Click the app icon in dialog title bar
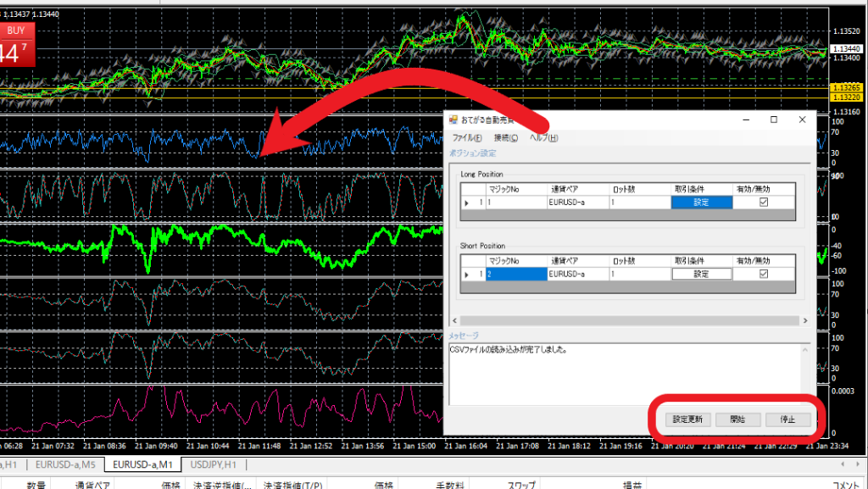 pos(453,120)
